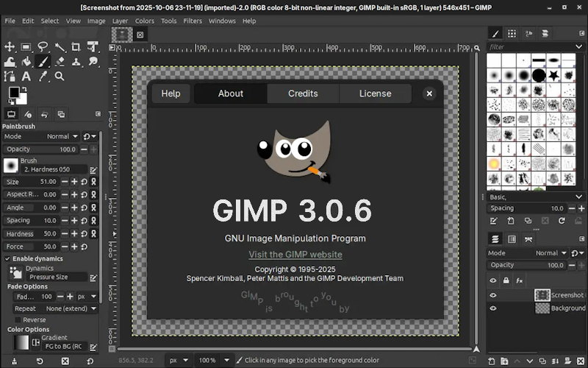This screenshot has width=588, height=368.
Task: Open the Filters menu
Action: pos(193,21)
